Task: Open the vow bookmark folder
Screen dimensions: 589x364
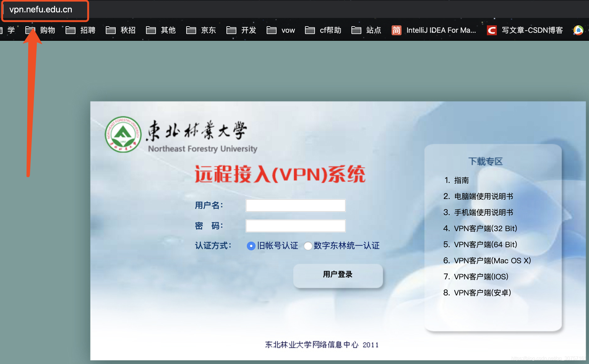Action: tap(281, 30)
